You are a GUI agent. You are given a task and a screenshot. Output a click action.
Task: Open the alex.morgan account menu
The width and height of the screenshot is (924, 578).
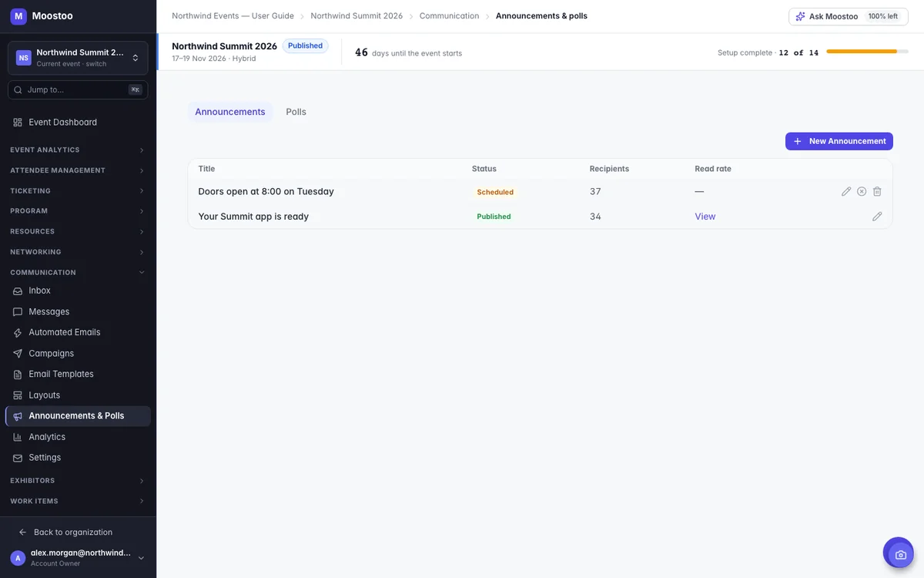point(78,558)
